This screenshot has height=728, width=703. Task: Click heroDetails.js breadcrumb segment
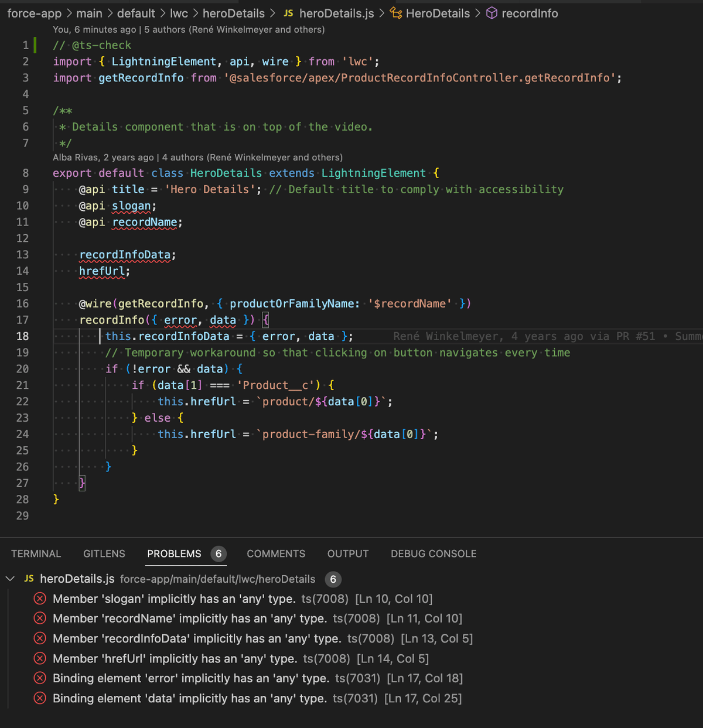coord(337,13)
